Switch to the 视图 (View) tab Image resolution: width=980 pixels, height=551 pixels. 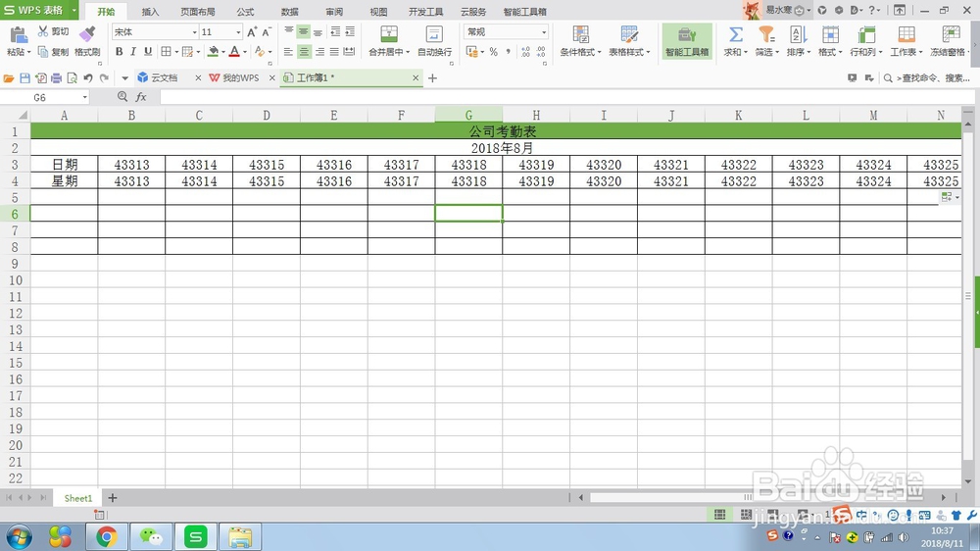pos(378,11)
